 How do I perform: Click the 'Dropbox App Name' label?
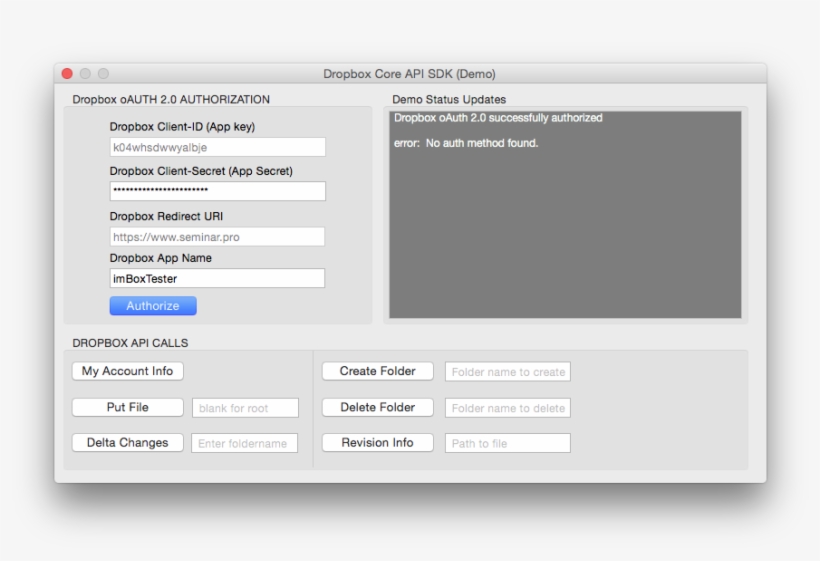[161, 258]
